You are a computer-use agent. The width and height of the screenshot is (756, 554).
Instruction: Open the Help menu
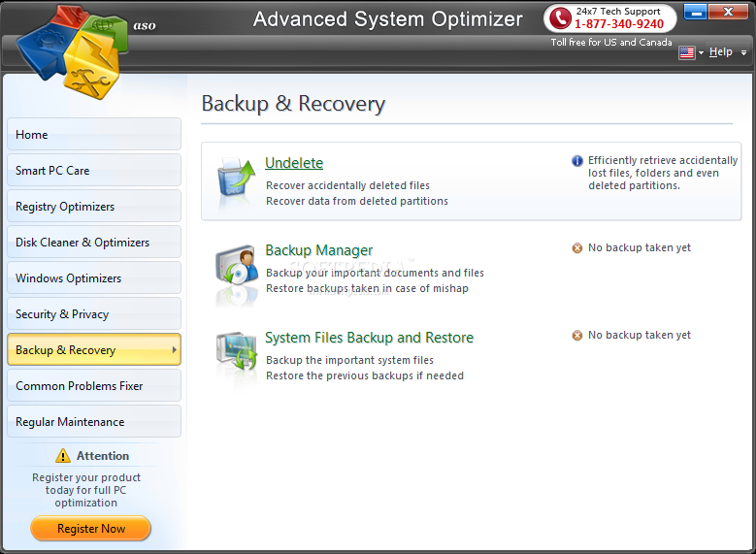click(721, 51)
